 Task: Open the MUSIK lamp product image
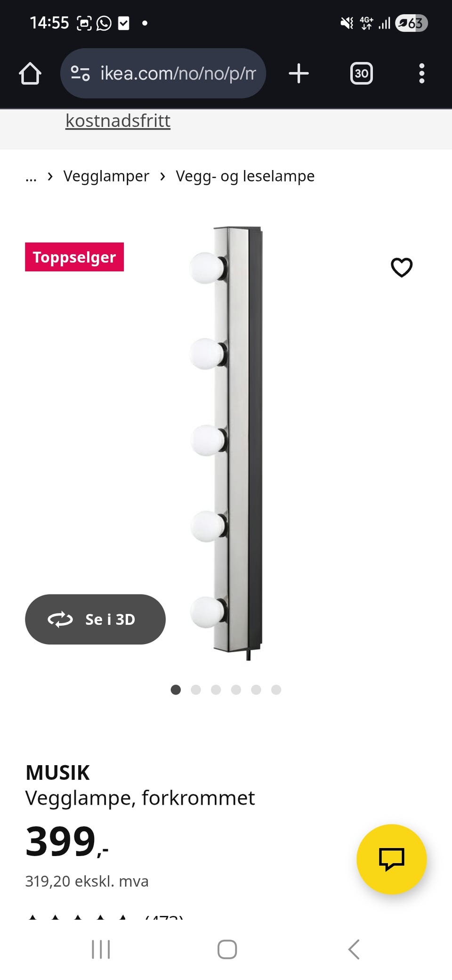pyautogui.click(x=226, y=443)
